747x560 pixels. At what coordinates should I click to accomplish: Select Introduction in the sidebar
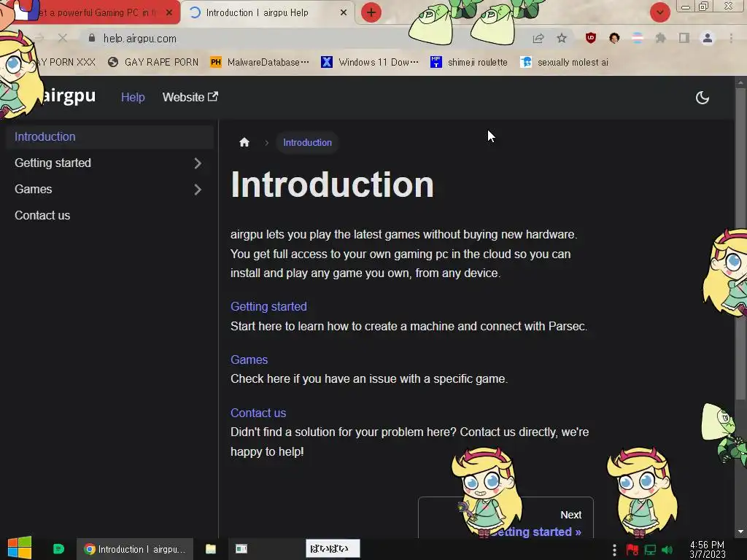click(x=109, y=136)
